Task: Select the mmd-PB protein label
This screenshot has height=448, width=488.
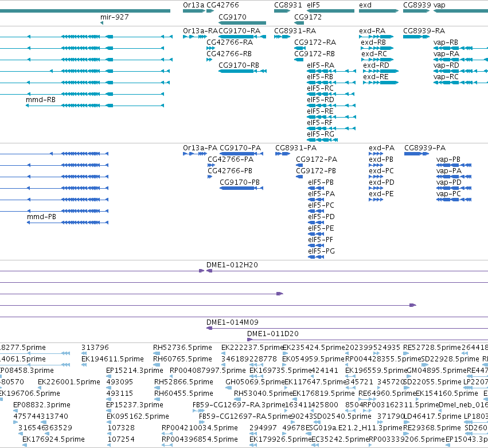Action: pos(42,217)
